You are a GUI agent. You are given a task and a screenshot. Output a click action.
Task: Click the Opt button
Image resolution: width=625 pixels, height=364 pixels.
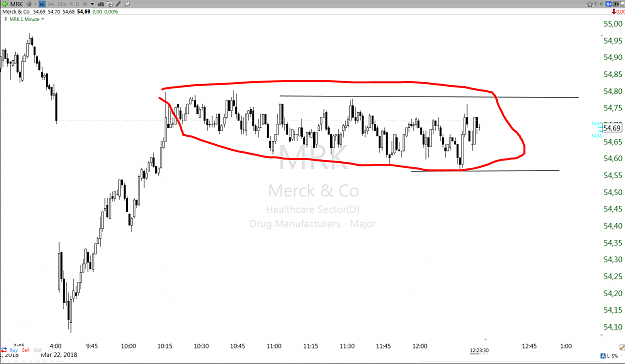(x=37, y=350)
